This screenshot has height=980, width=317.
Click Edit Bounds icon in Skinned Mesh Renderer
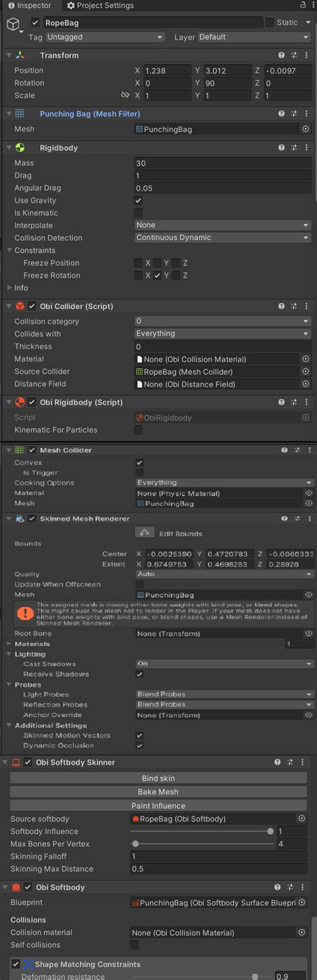pyautogui.click(x=145, y=533)
